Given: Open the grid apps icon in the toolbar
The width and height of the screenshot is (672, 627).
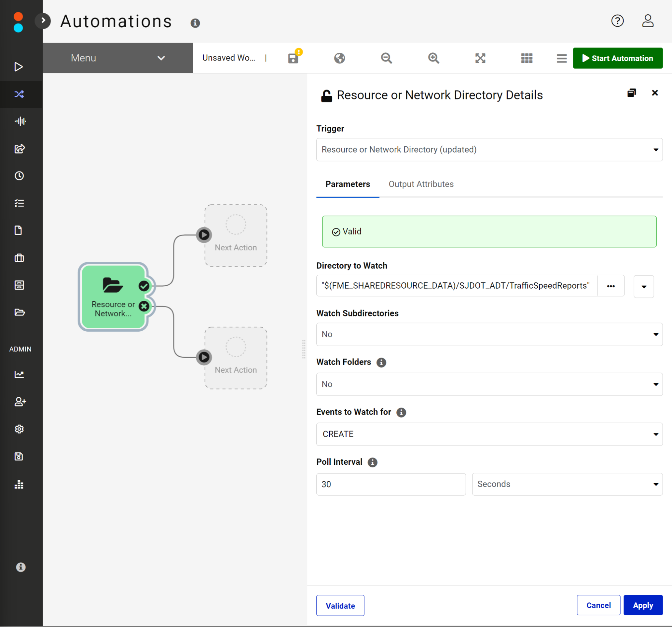Looking at the screenshot, I should pos(527,58).
